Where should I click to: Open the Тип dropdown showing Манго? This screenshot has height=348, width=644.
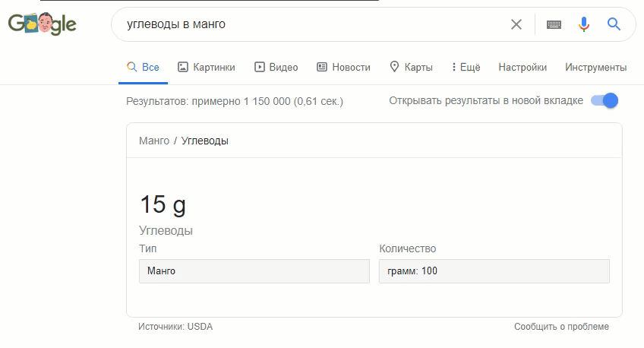coord(254,271)
